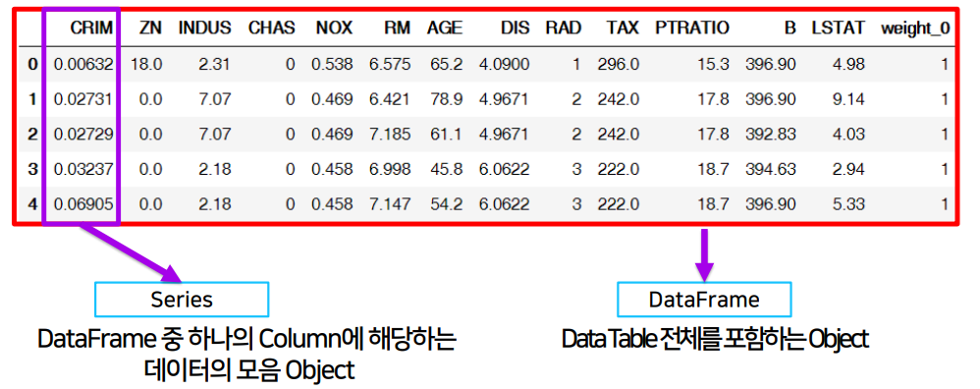Select the INDUS value 2.31
The image size is (980, 389).
pyautogui.click(x=214, y=64)
